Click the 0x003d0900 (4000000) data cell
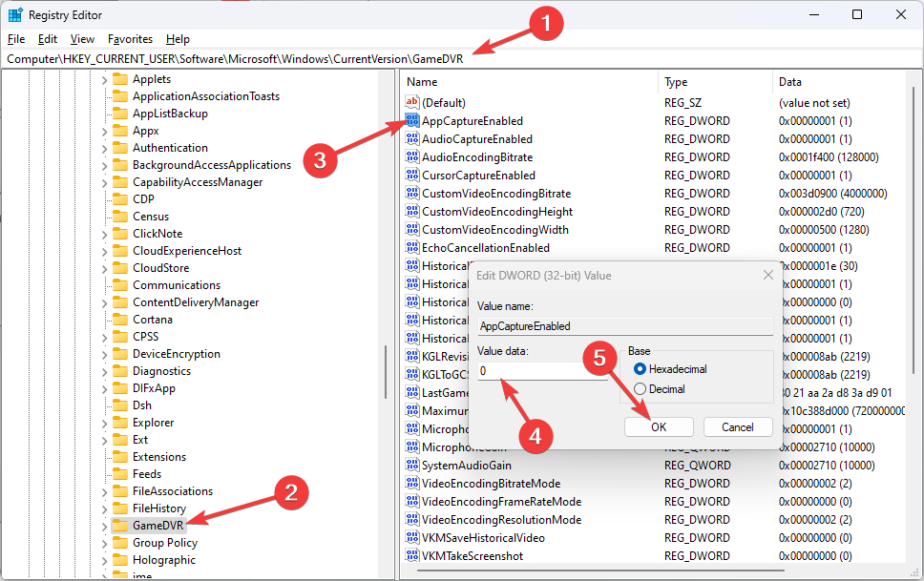The image size is (924, 581). click(832, 194)
